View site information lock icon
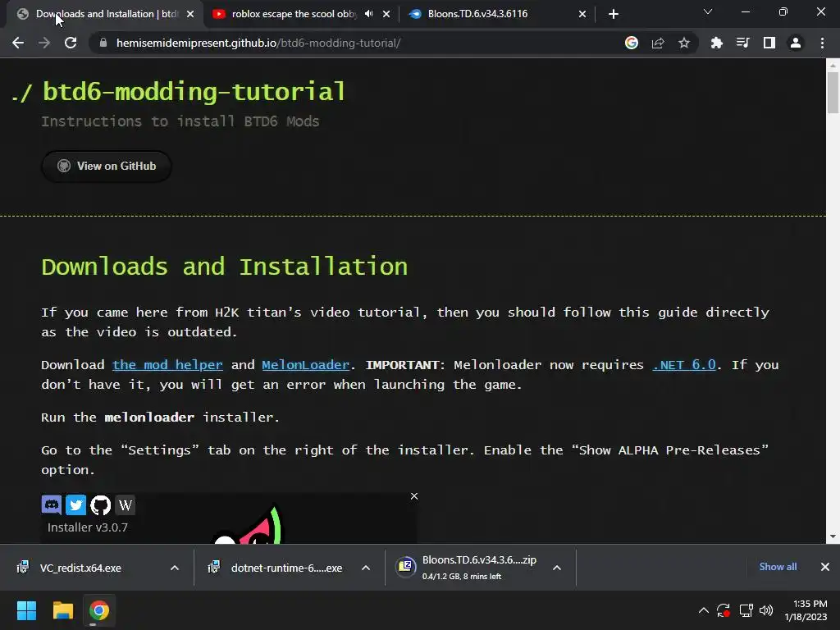This screenshot has height=630, width=840. pyautogui.click(x=103, y=43)
